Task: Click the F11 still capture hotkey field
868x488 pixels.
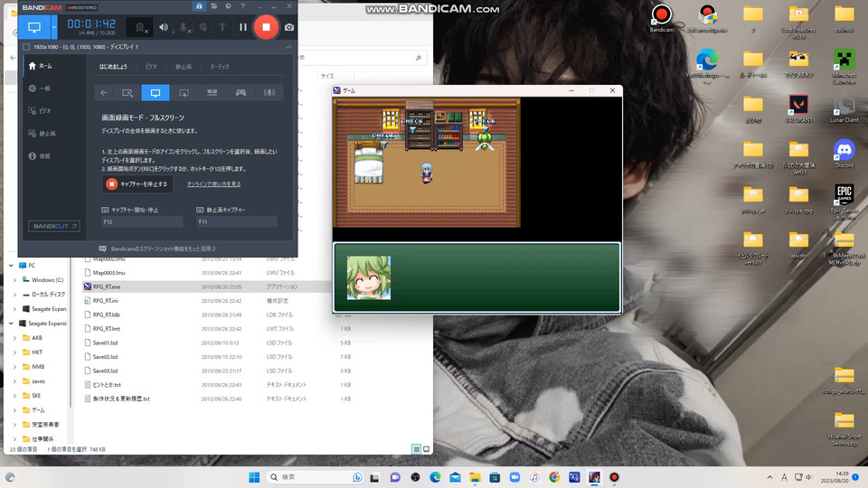Action: (x=236, y=222)
